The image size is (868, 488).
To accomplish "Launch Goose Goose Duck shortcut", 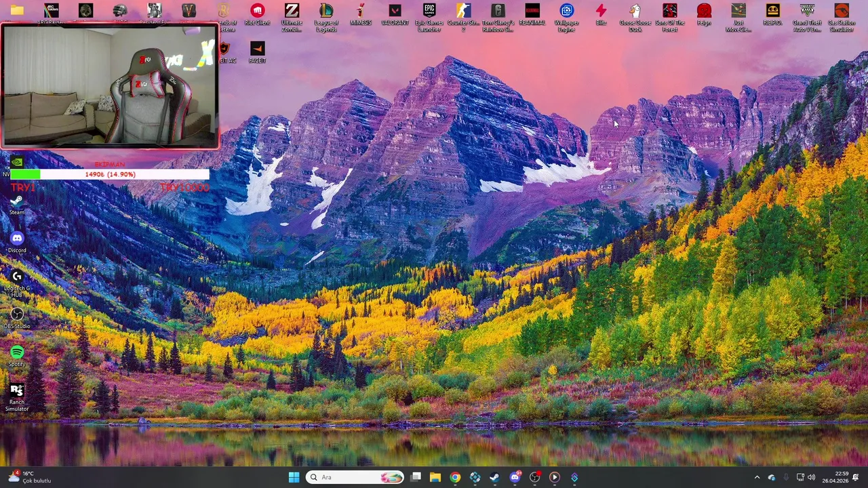I will click(x=635, y=18).
